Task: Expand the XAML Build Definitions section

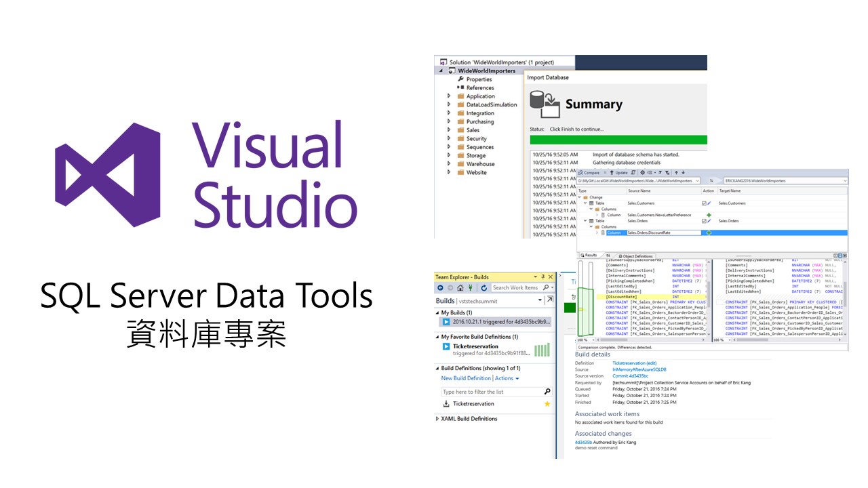Action: click(437, 419)
